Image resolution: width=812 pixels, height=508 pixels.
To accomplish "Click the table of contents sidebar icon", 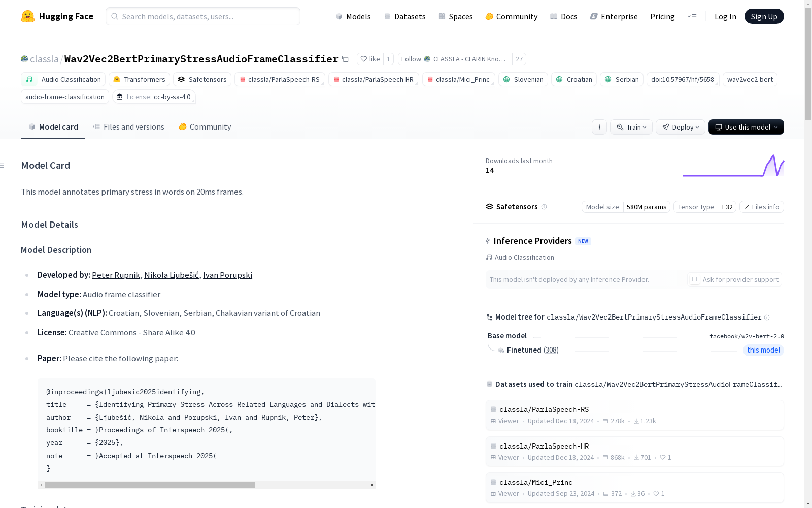I will click(3, 166).
